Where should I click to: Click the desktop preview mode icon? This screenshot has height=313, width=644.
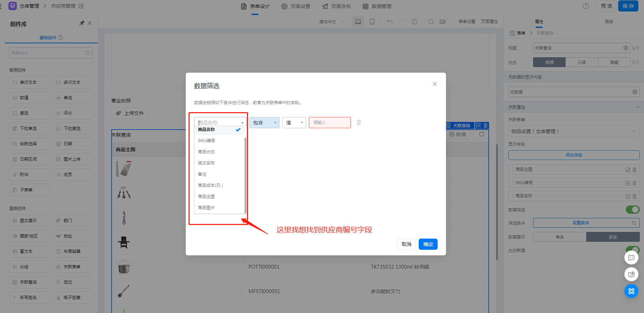(358, 22)
